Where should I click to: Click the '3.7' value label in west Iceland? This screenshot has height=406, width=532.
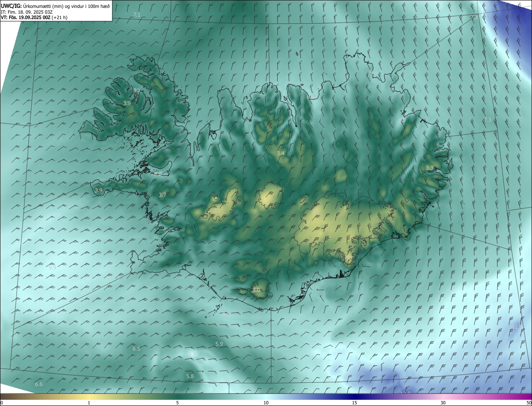click(163, 195)
